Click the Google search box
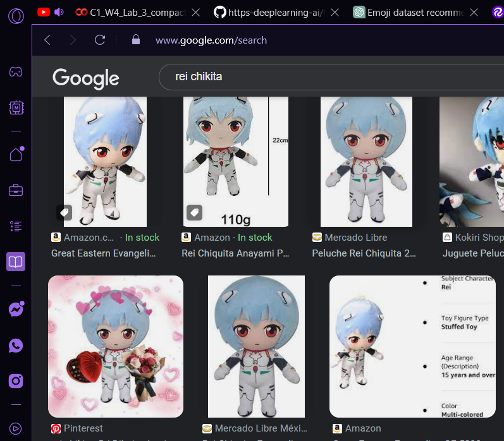The width and height of the screenshot is (504, 441). click(x=329, y=76)
